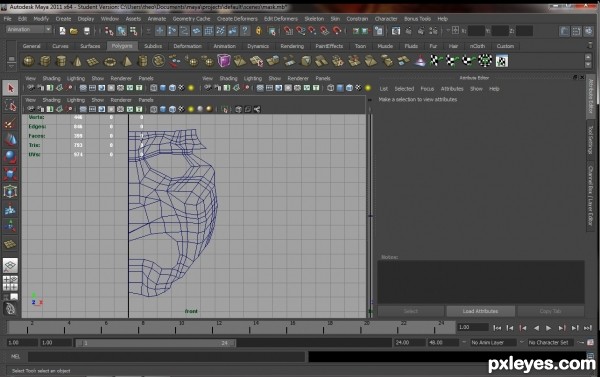Switch to the Rendering shelf tab

pyautogui.click(x=292, y=46)
